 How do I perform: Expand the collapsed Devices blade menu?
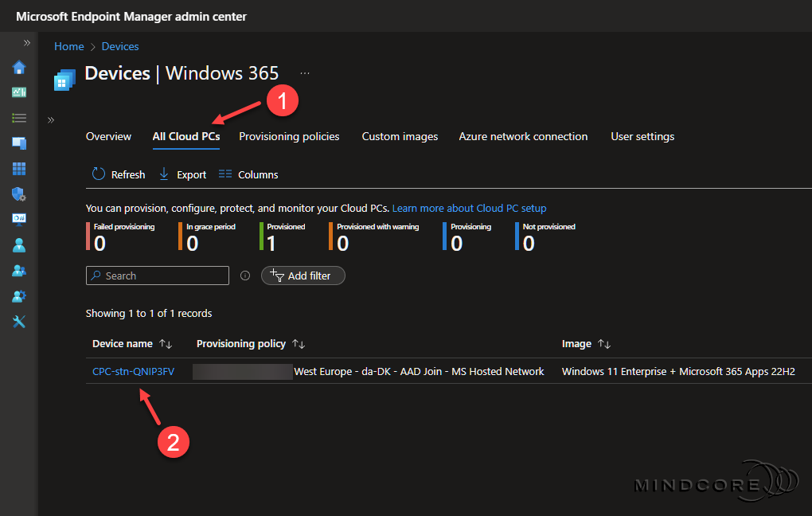point(51,120)
